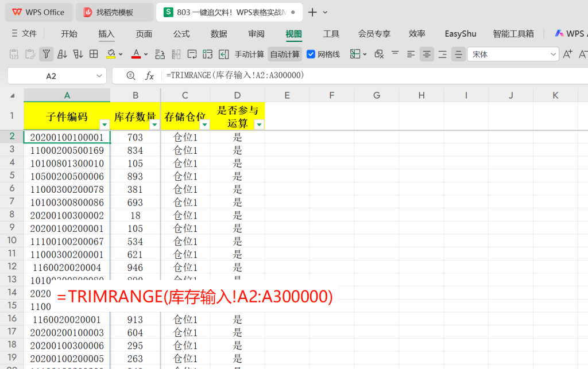Click the align left icon
This screenshot has height=369, width=588.
[x=411, y=55]
